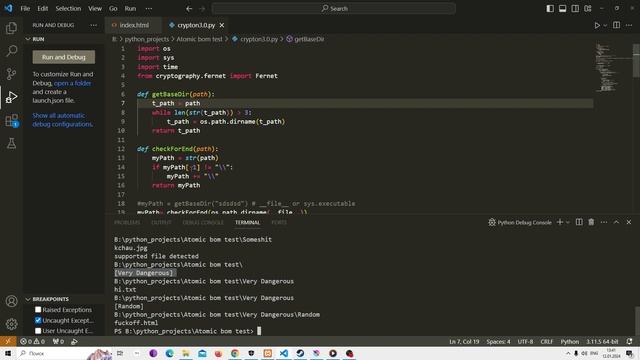Toggle bottom panel layout icon

[x=562, y=9]
